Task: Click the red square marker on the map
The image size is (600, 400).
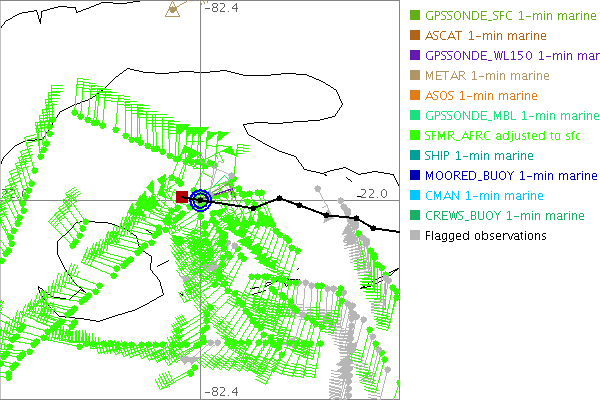Action: click(x=182, y=198)
